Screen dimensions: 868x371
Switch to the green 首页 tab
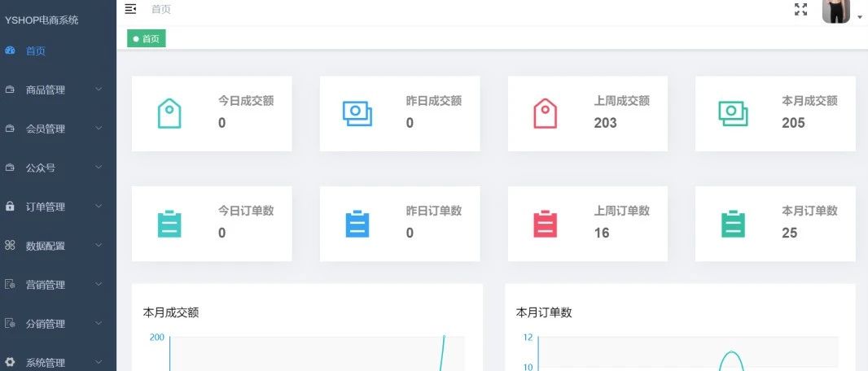(147, 38)
